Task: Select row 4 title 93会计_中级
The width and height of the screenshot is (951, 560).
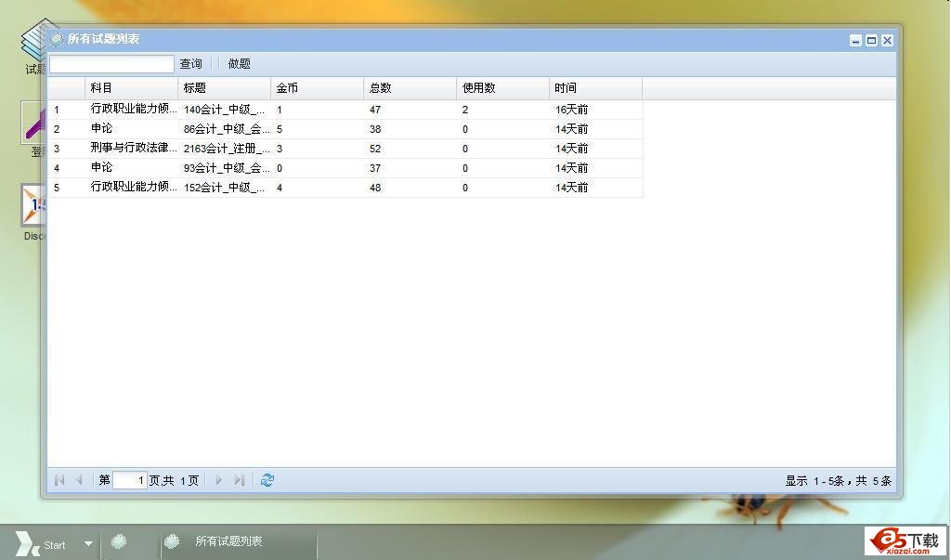Action: tap(225, 168)
